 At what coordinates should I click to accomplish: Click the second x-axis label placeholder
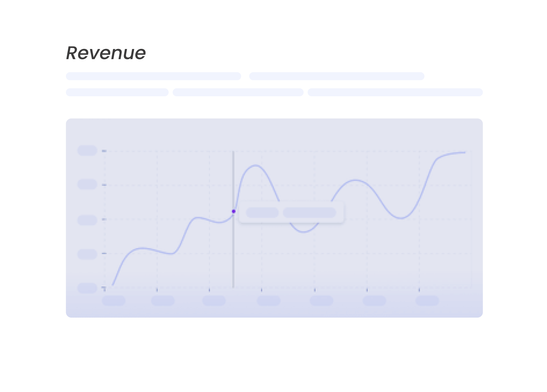click(x=163, y=300)
